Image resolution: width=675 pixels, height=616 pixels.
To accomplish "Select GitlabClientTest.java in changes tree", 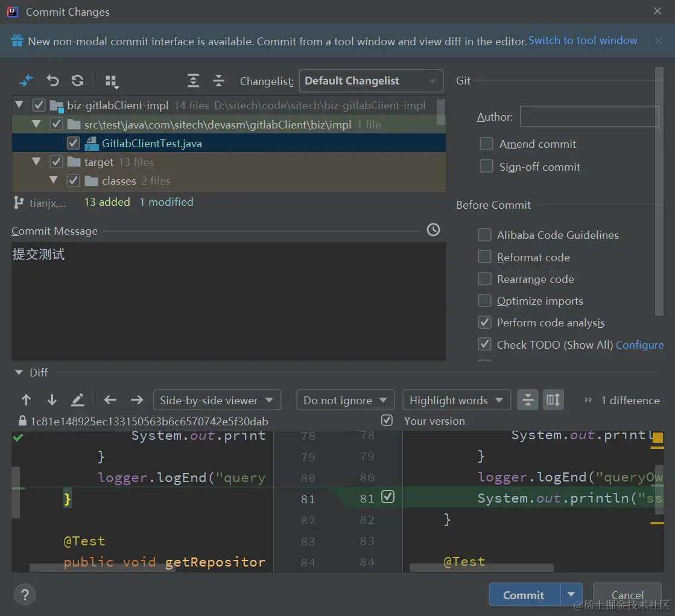I will point(229,143).
